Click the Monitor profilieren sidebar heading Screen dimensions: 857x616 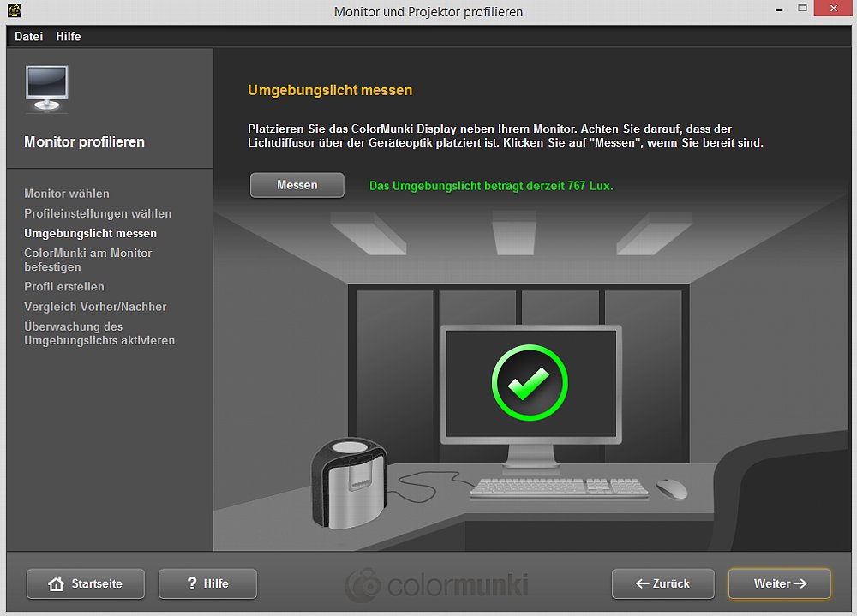pyautogui.click(x=84, y=142)
